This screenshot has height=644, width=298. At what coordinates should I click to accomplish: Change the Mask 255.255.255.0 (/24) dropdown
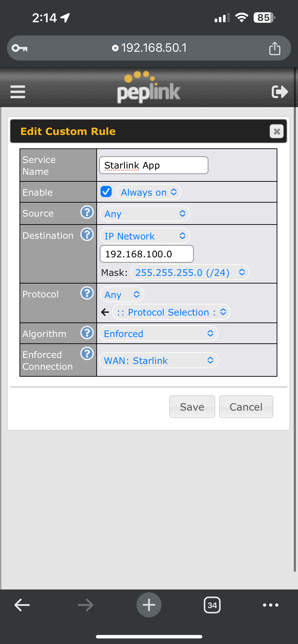[x=190, y=272]
